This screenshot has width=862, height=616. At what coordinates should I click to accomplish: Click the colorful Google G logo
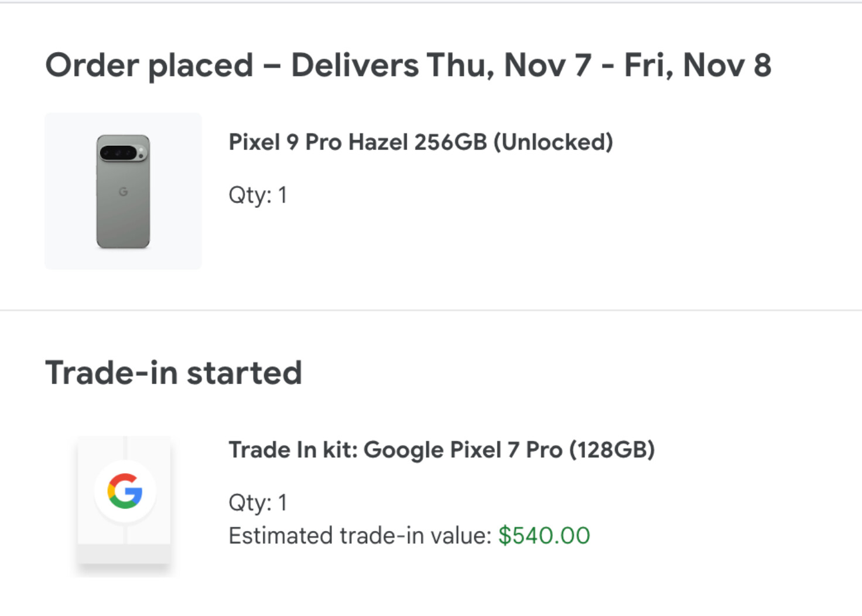(x=125, y=491)
